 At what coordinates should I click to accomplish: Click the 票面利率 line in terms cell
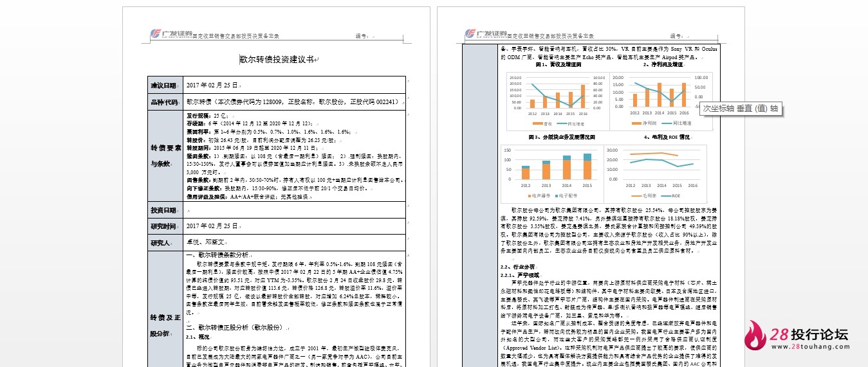coord(269,131)
